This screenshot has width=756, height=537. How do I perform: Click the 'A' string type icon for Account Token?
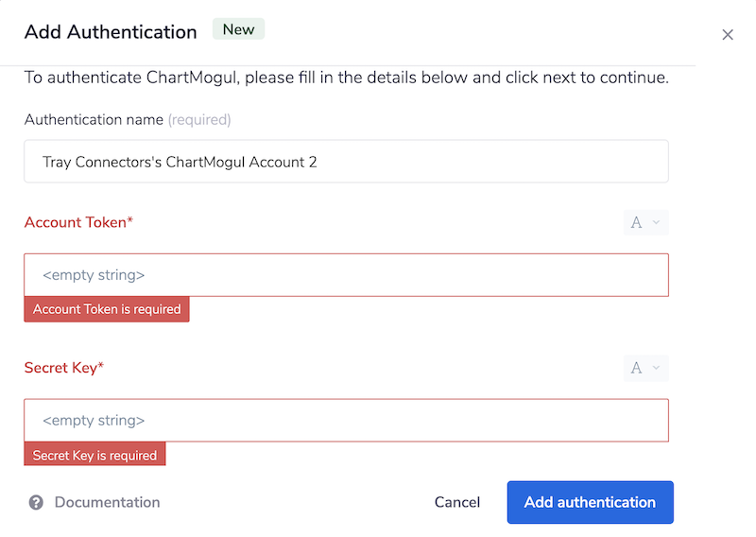(x=636, y=223)
